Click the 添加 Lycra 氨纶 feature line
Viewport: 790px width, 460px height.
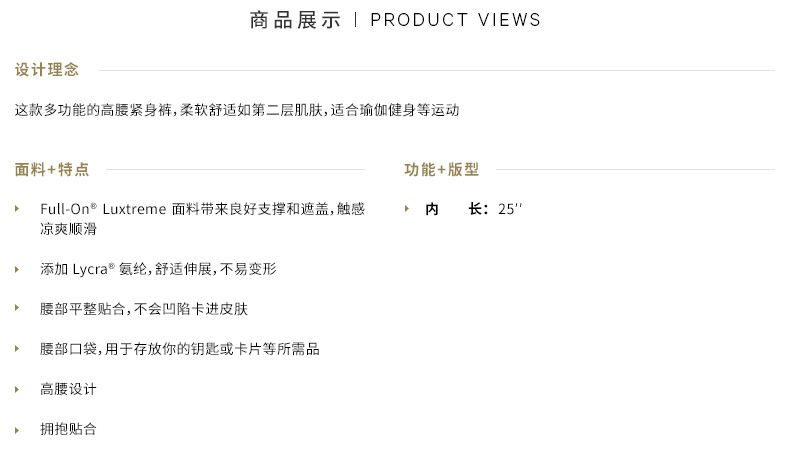click(x=158, y=269)
